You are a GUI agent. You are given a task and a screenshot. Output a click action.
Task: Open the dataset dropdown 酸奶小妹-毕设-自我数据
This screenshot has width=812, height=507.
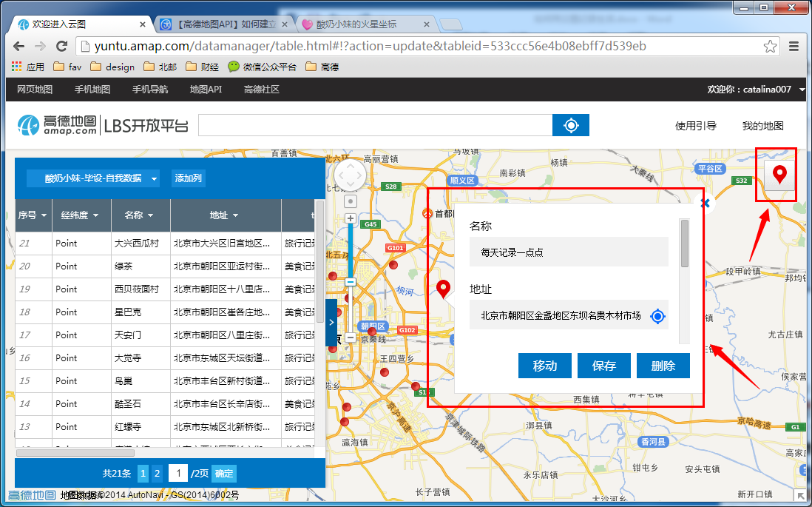pos(92,178)
